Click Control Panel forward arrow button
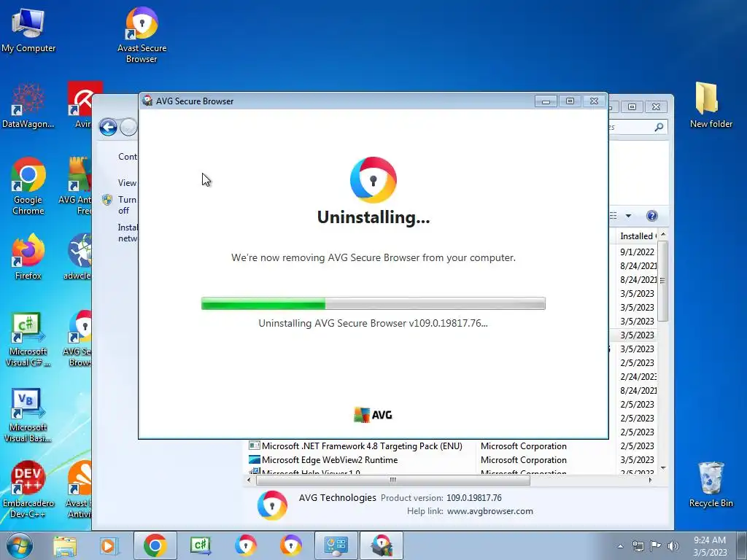This screenshot has height=560, width=747. 128,127
